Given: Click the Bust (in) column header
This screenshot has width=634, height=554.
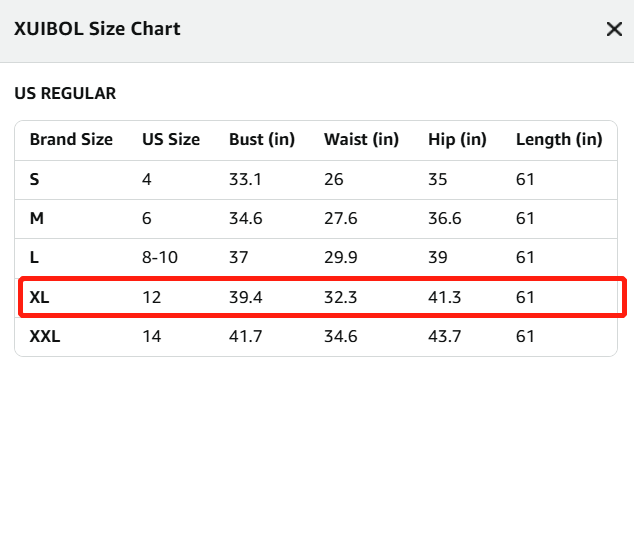Looking at the screenshot, I should (262, 140).
